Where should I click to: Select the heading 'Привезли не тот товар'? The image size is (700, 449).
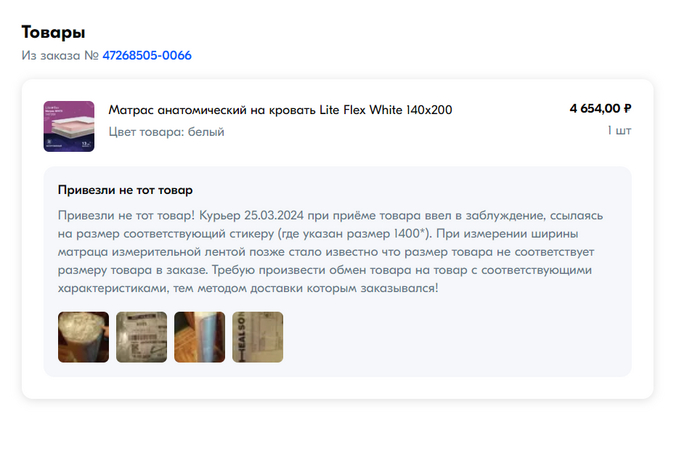125,190
